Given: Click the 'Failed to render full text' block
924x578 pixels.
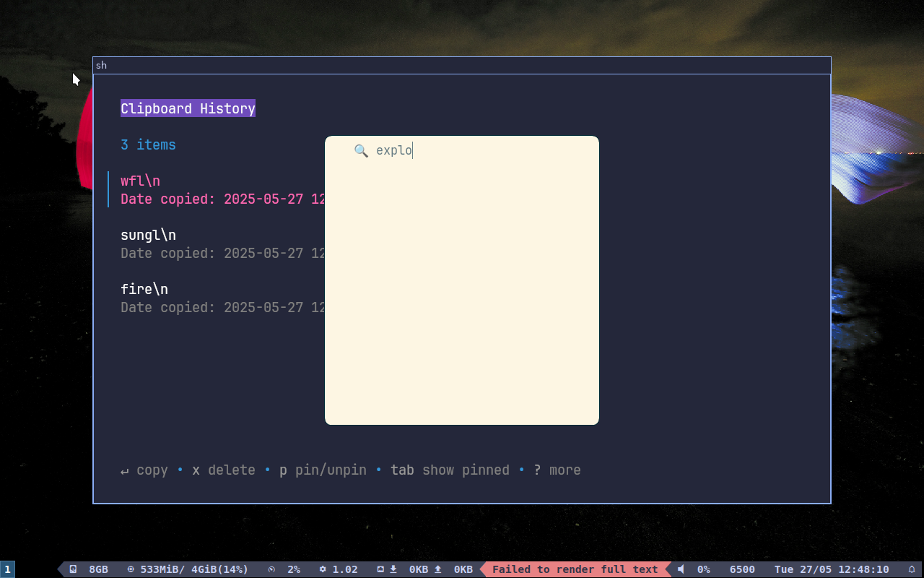Looking at the screenshot, I should tap(575, 569).
